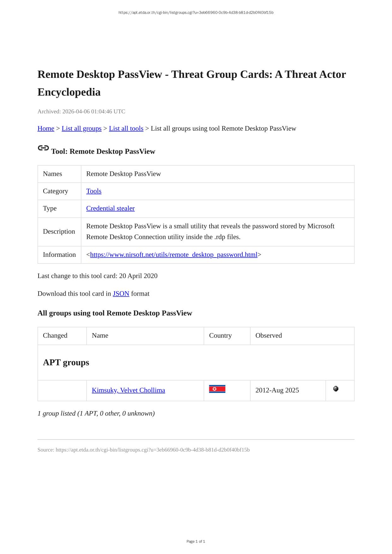Click the North Korea flag icon
392x554 pixels.
[217, 389]
